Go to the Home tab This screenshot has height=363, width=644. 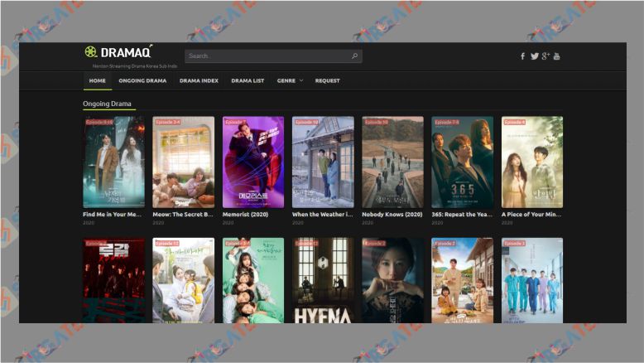(97, 80)
